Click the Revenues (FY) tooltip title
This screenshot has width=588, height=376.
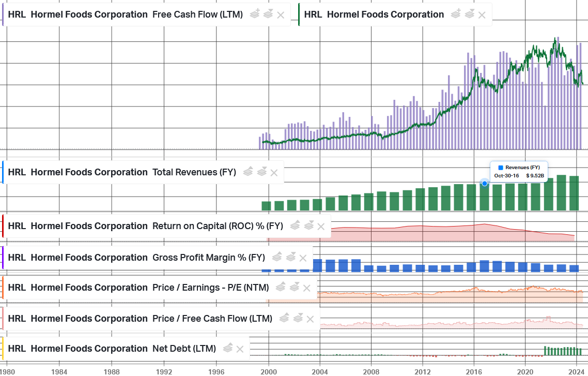(522, 168)
